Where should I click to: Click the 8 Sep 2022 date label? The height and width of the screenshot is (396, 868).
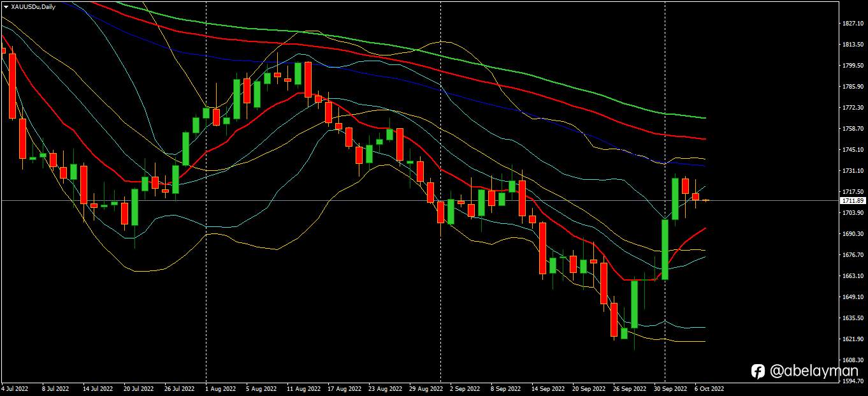(506, 388)
